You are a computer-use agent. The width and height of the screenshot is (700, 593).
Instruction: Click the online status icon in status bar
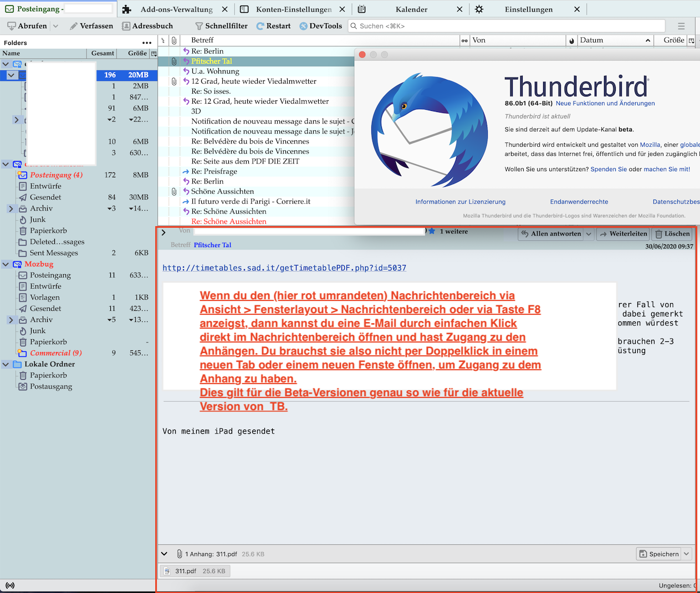coord(10,585)
